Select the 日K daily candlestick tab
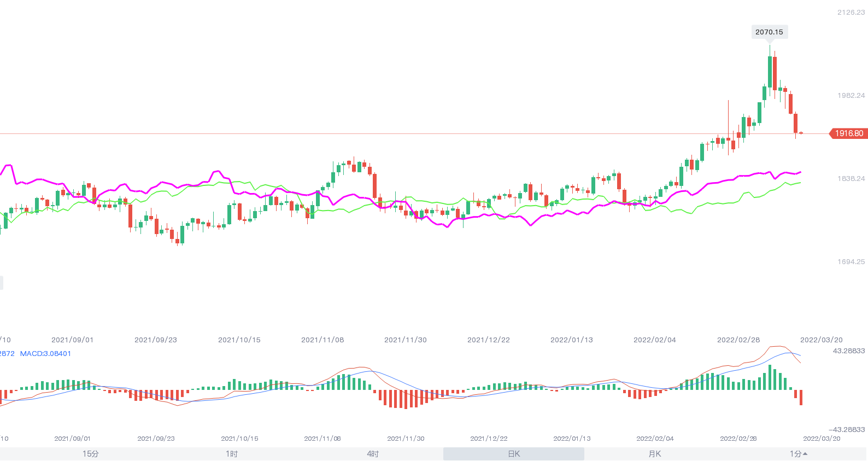This screenshot has height=461, width=868. (x=514, y=454)
